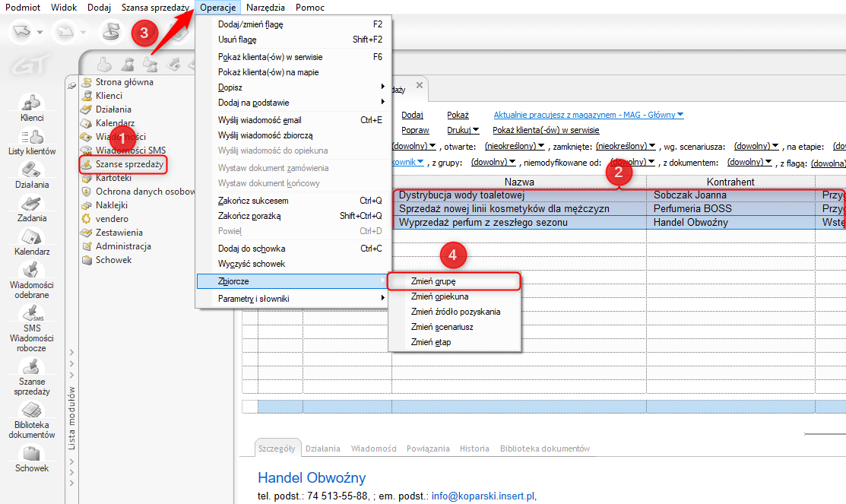Open Działania sidebar icon
846x504 pixels.
(x=32, y=176)
